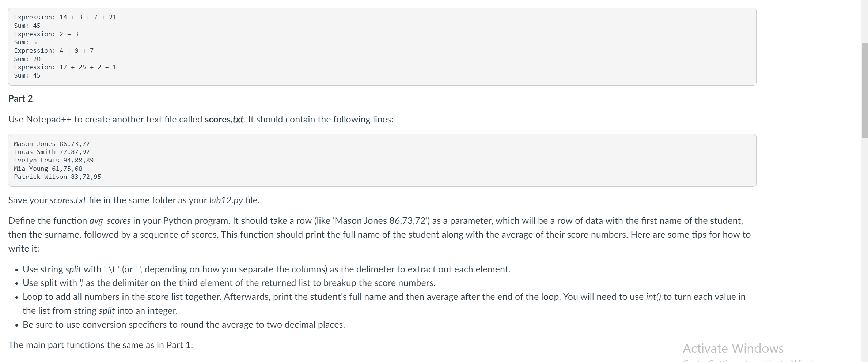Click the 'Be sure to use conversion specifiers' bullet

click(x=184, y=325)
